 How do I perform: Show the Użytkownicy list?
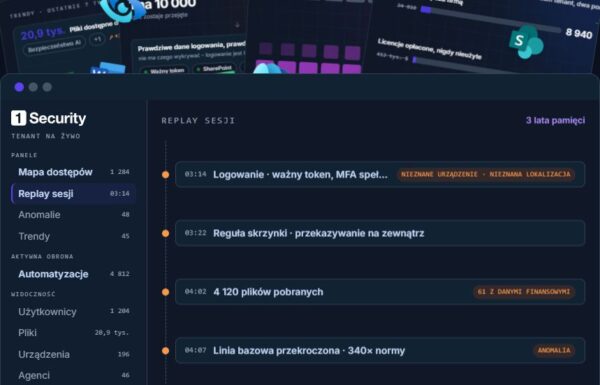click(x=73, y=312)
